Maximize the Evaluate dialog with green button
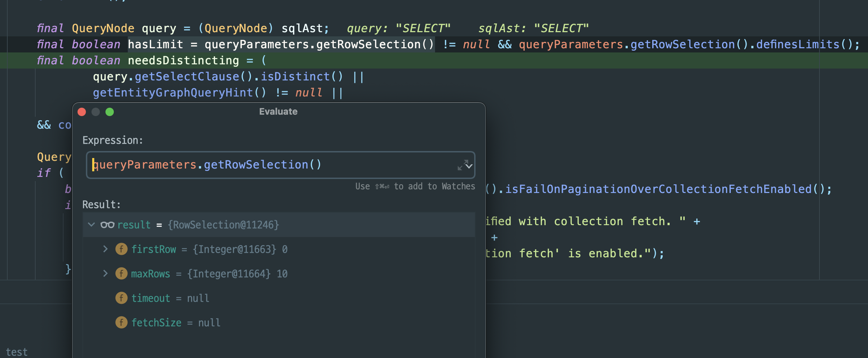 (x=110, y=112)
